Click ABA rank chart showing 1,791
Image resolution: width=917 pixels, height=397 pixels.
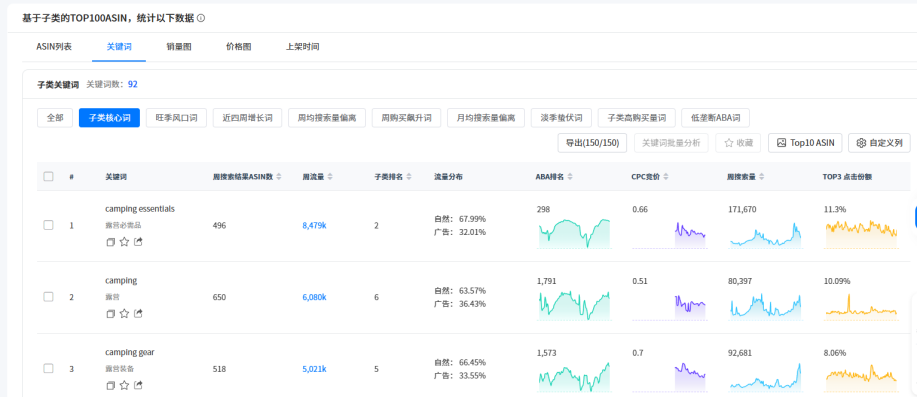(574, 305)
